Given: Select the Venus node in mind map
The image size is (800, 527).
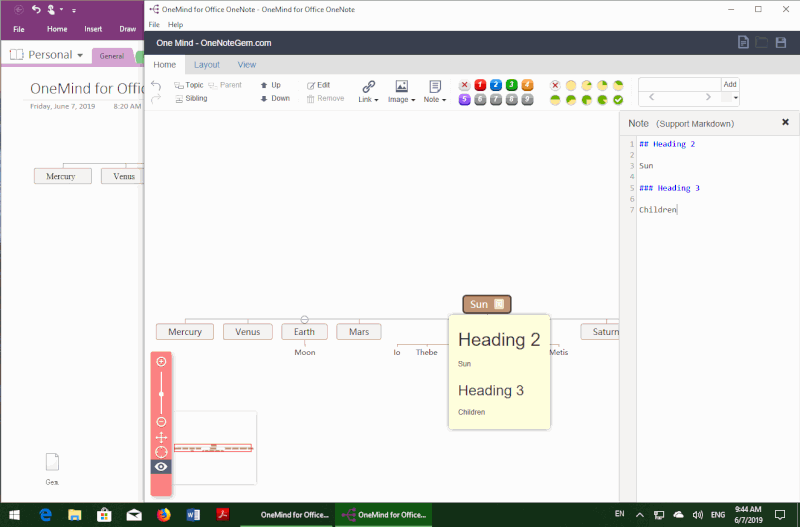Looking at the screenshot, I should (247, 332).
